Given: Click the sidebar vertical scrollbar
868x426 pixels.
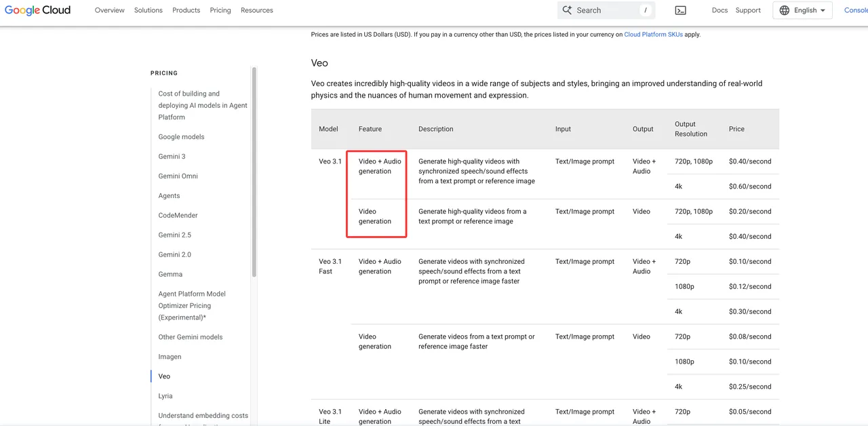Looking at the screenshot, I should pyautogui.click(x=254, y=172).
